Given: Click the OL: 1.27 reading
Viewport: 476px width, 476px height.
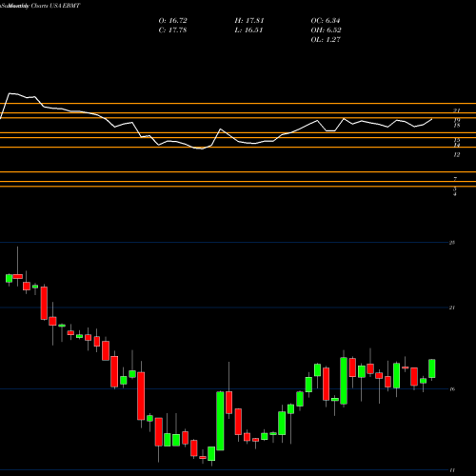Looking at the screenshot, I should 326,40.
